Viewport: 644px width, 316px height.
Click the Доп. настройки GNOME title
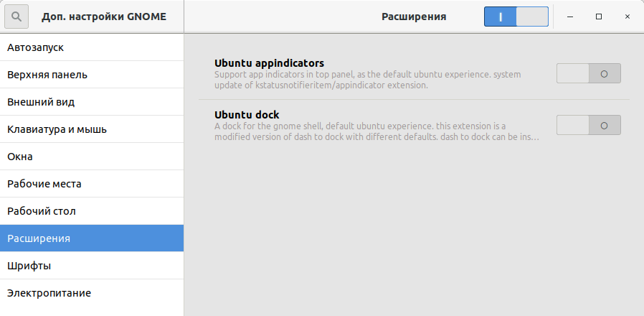coord(104,17)
